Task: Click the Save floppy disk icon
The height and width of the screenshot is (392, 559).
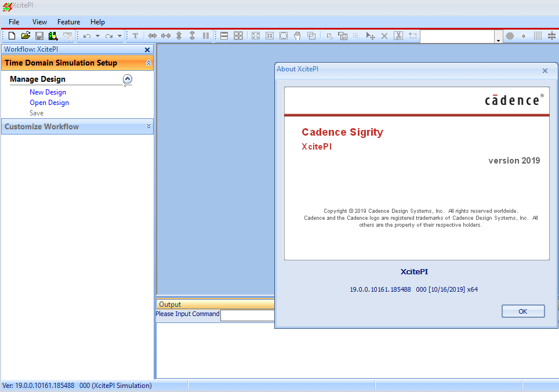Action: pyautogui.click(x=39, y=36)
